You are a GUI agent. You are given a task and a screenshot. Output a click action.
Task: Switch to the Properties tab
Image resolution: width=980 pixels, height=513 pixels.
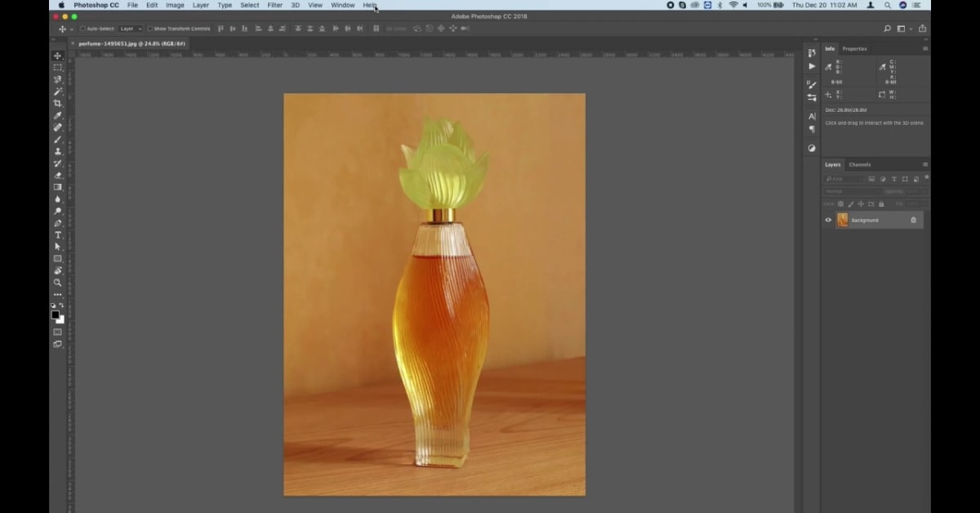(x=854, y=49)
